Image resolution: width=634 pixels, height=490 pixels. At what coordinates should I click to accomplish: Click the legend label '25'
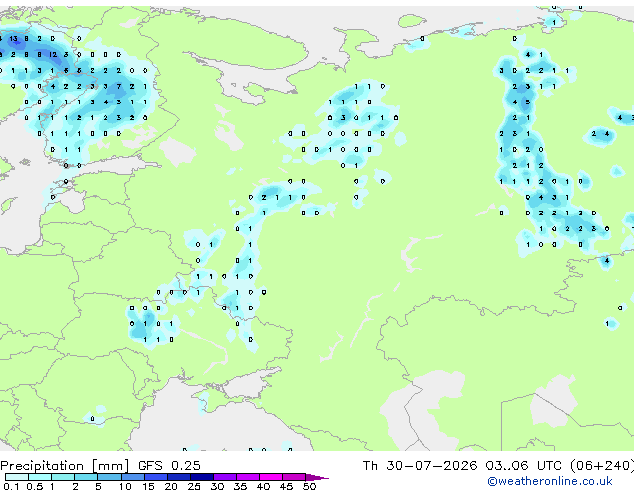pyautogui.click(x=194, y=486)
